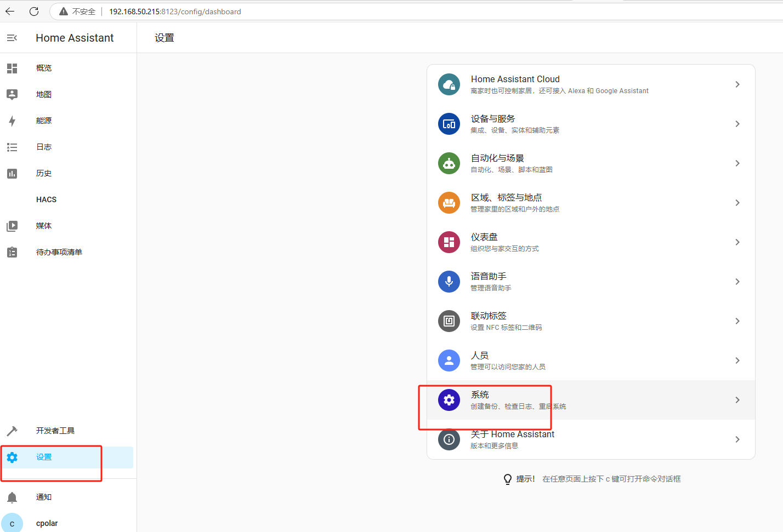Click the 日志 list icon
The height and width of the screenshot is (532, 783).
pyautogui.click(x=12, y=147)
